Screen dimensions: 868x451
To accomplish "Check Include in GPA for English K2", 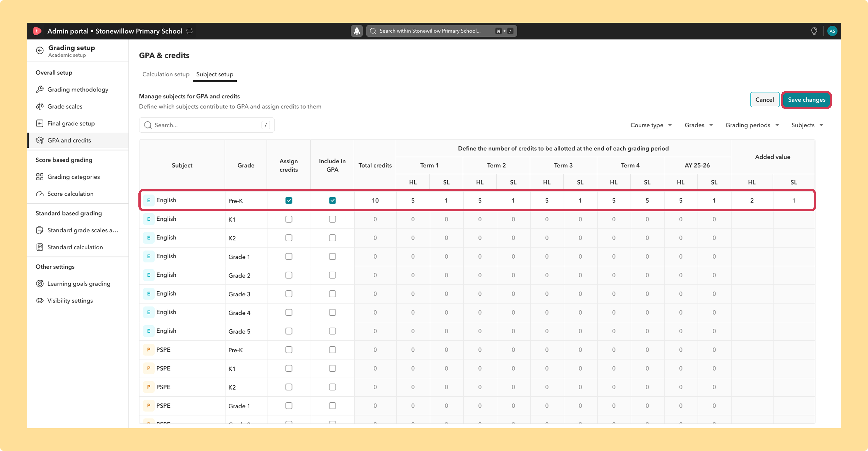I will pos(333,238).
